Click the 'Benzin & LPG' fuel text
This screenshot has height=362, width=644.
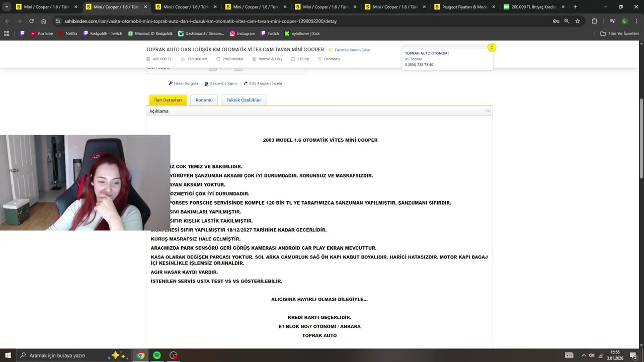(270, 59)
